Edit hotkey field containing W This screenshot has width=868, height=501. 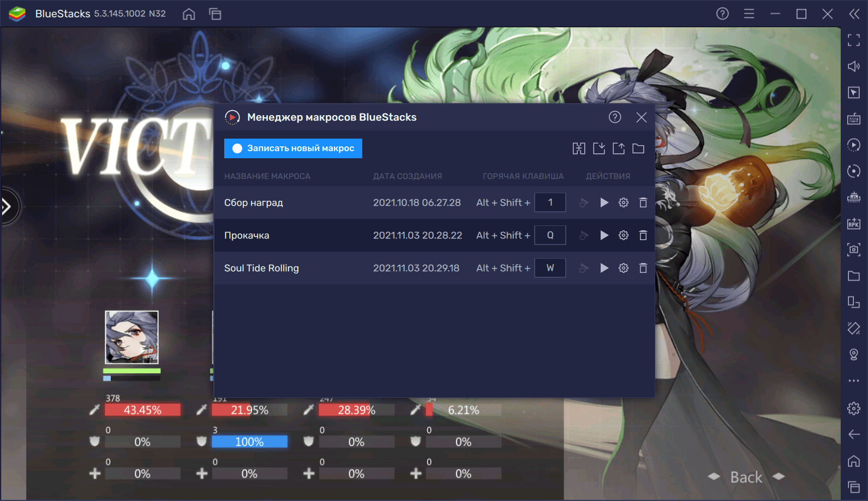550,268
